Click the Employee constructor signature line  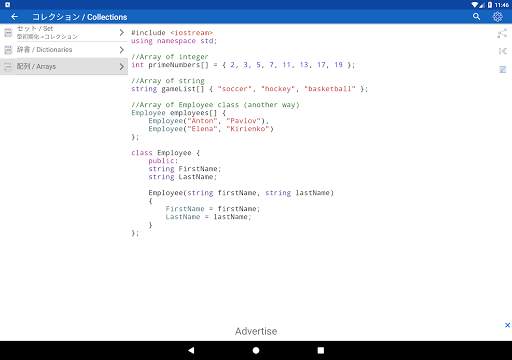point(241,193)
